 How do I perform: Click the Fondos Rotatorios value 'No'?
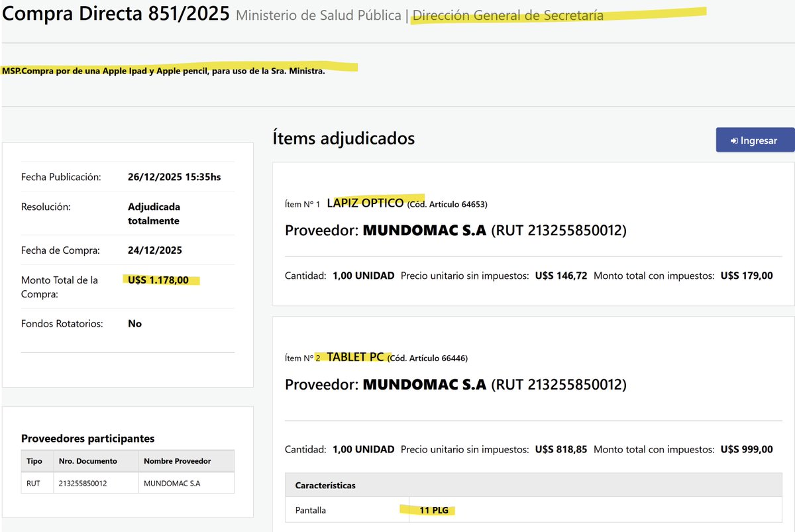[x=134, y=324]
